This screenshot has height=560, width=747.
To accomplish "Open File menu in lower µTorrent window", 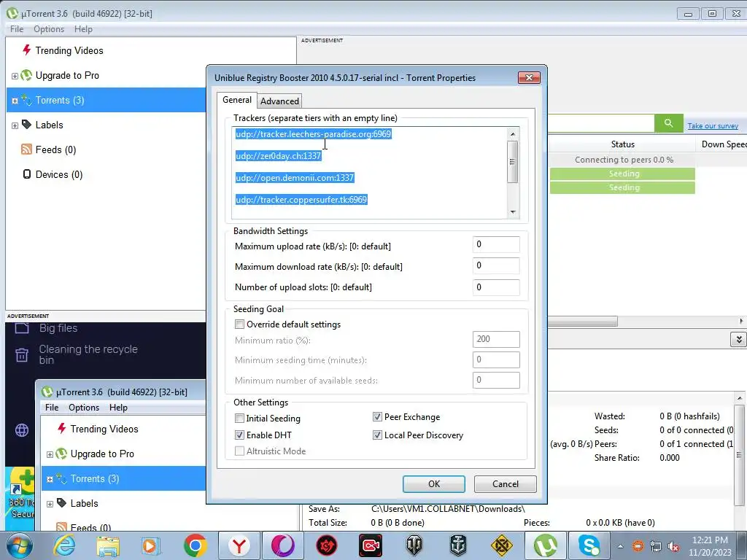I will (x=52, y=407).
